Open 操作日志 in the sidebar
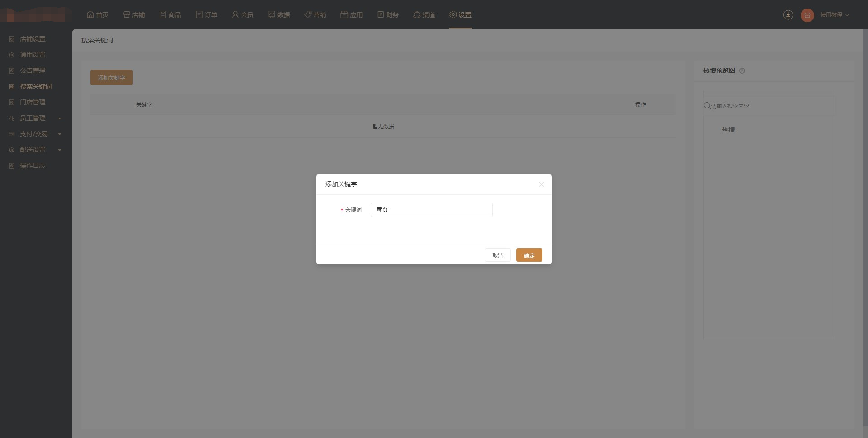The height and width of the screenshot is (438, 868). point(32,166)
